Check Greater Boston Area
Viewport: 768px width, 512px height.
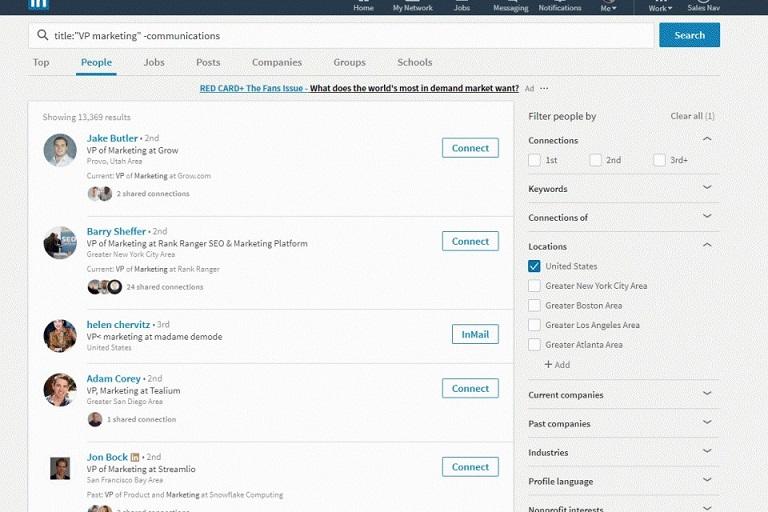point(534,305)
